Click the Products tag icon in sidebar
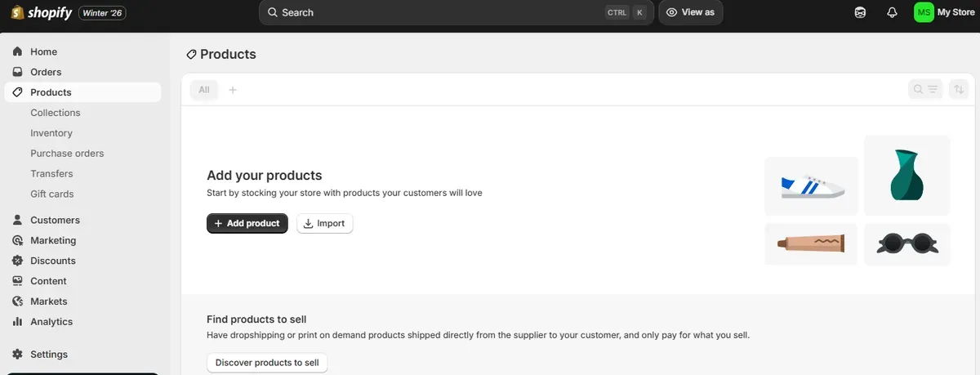980x375 pixels. click(x=17, y=92)
